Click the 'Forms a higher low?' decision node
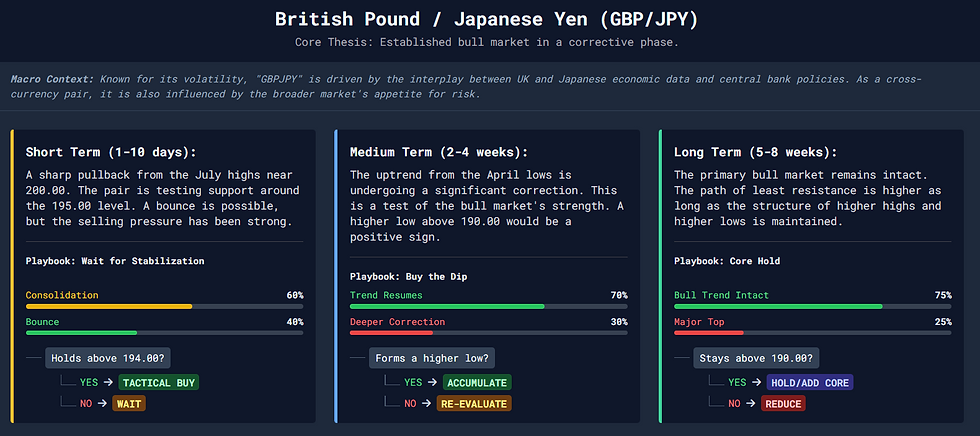Viewport: 980px width, 436px height. click(432, 358)
